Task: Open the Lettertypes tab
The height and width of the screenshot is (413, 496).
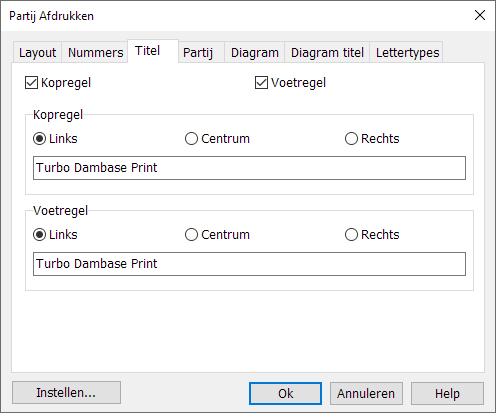Action: [x=407, y=52]
